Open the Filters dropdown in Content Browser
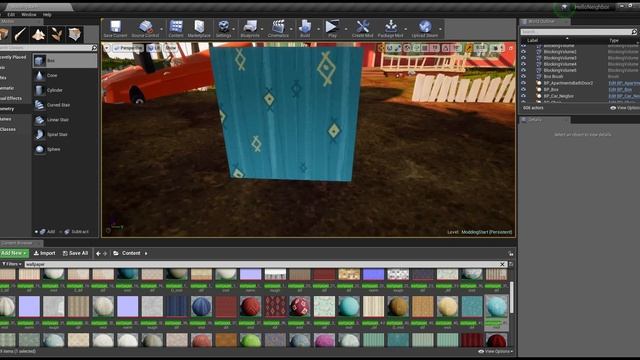Image resolution: width=640 pixels, height=360 pixels. click(11, 264)
